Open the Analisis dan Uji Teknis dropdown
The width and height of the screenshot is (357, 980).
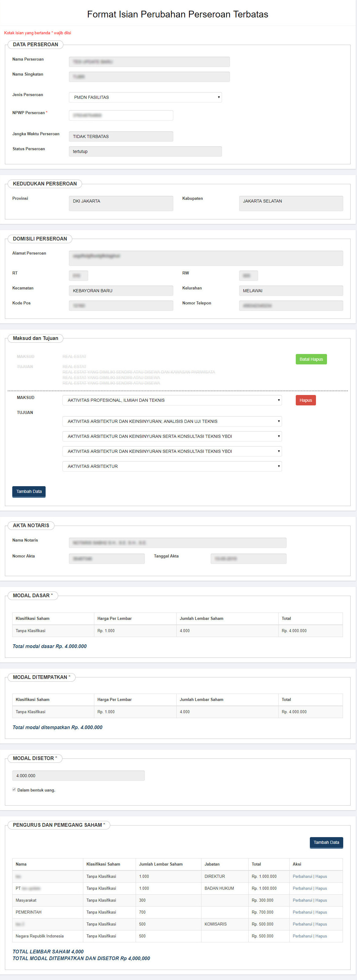(172, 421)
